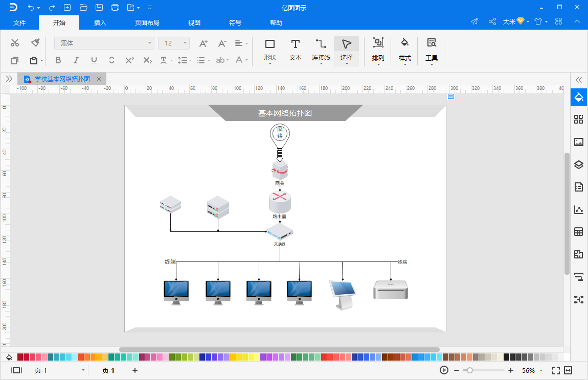Start presentation with play button

(x=444, y=370)
